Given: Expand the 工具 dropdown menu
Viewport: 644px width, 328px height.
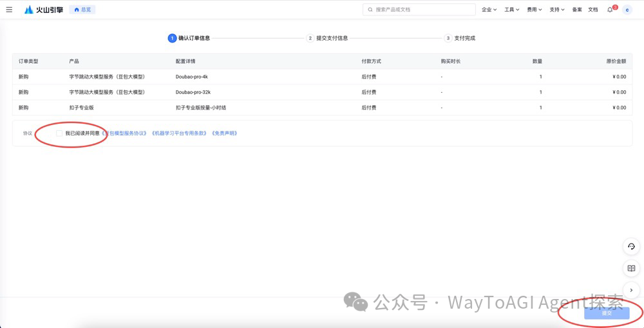Looking at the screenshot, I should pyautogui.click(x=512, y=10).
